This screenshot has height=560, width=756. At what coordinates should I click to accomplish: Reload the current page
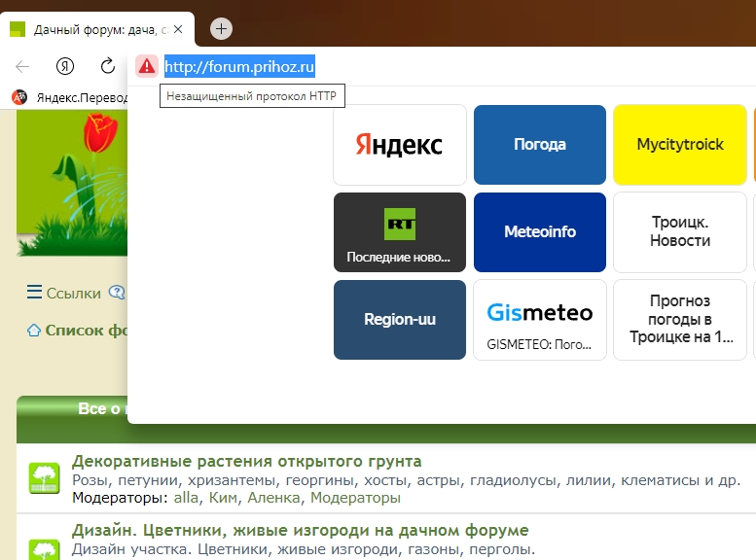(x=108, y=66)
